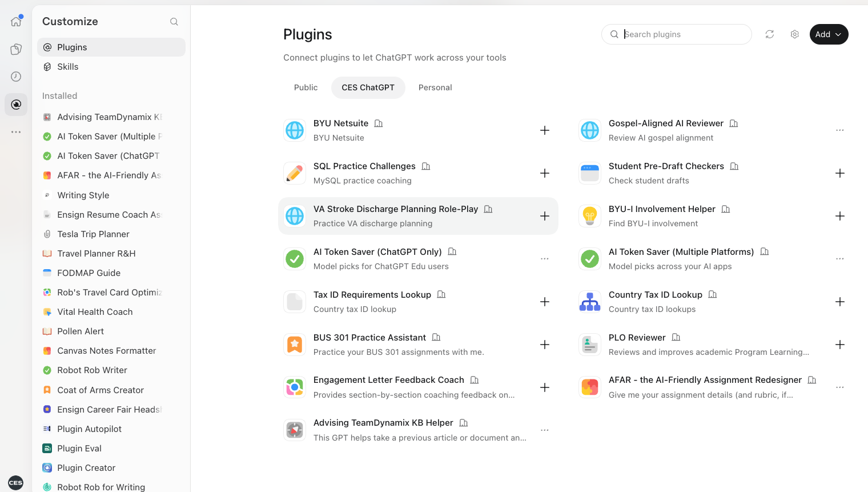Switch to the Public tab
868x492 pixels.
306,87
